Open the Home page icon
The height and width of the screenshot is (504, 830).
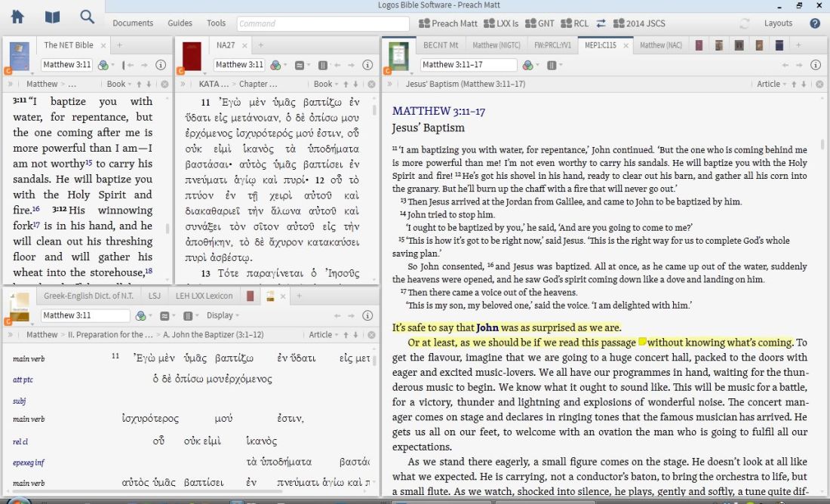[17, 17]
